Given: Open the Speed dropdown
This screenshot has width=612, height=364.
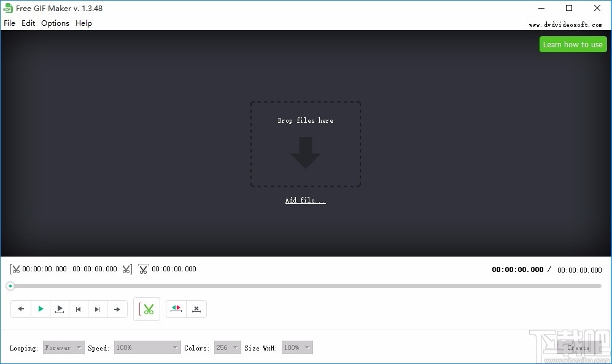Looking at the screenshot, I should (x=147, y=347).
